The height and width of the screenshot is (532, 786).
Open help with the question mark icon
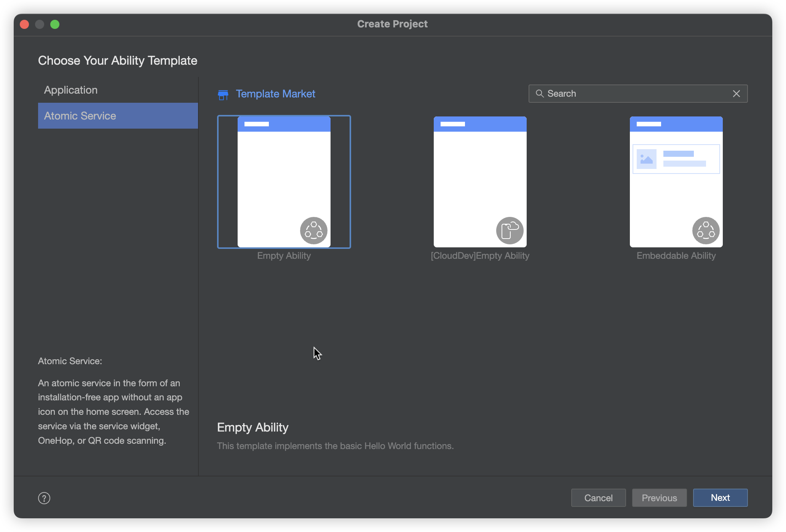(x=44, y=498)
